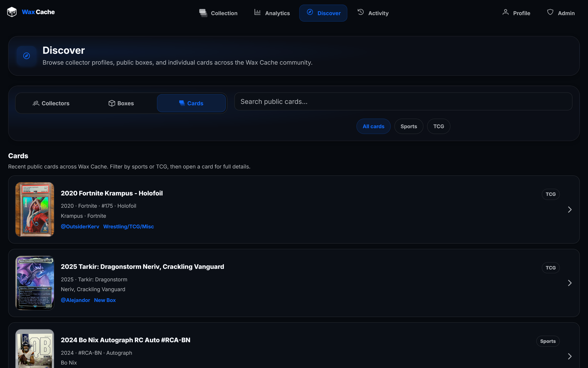Click text 2020 · Fortnite · #175 · Holofoil

[98, 206]
